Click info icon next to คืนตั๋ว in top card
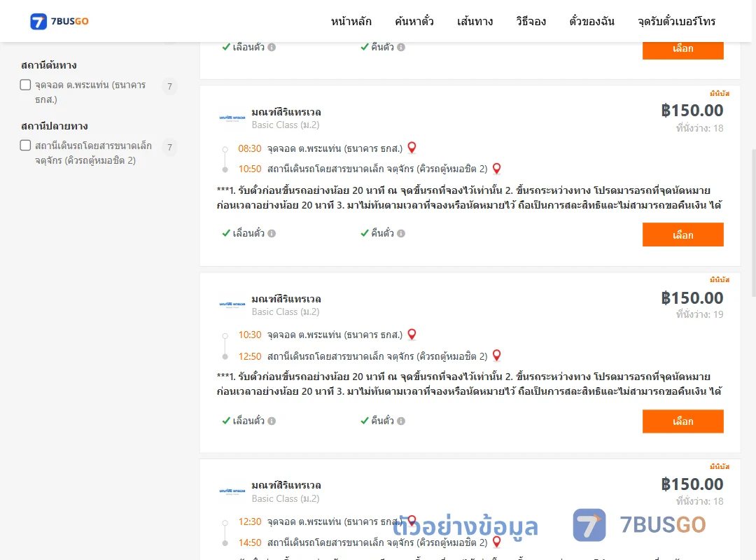 (401, 48)
